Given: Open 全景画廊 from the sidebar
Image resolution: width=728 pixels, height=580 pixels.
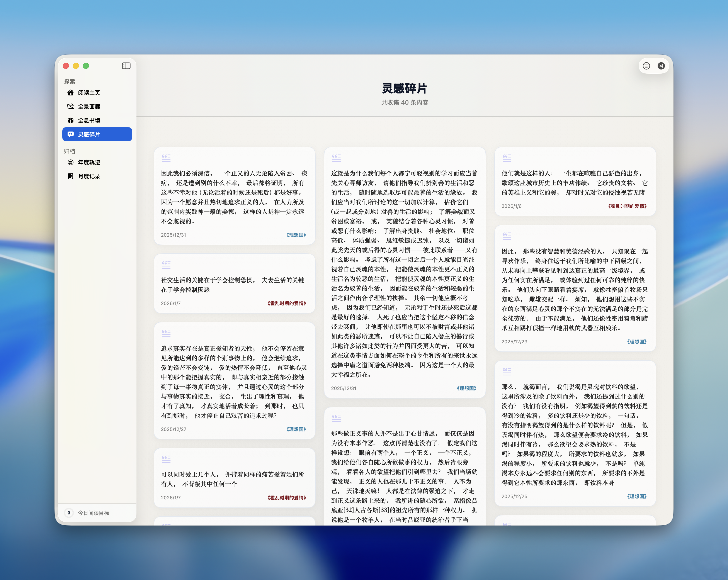Looking at the screenshot, I should point(97,106).
